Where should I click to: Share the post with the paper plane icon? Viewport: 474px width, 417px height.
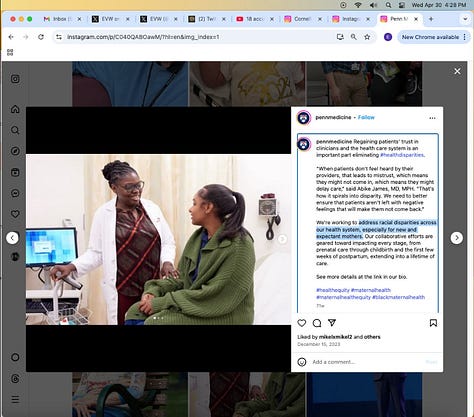pos(332,322)
